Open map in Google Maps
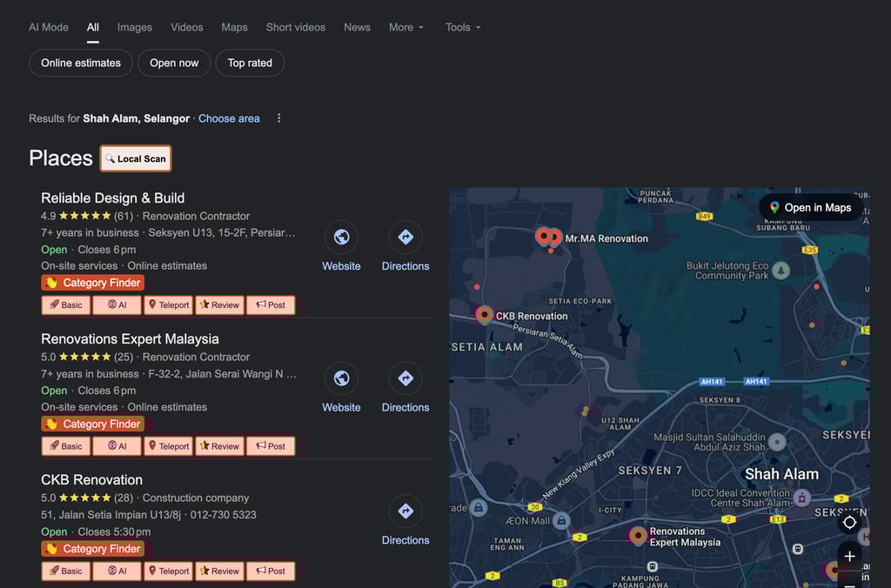 click(811, 207)
